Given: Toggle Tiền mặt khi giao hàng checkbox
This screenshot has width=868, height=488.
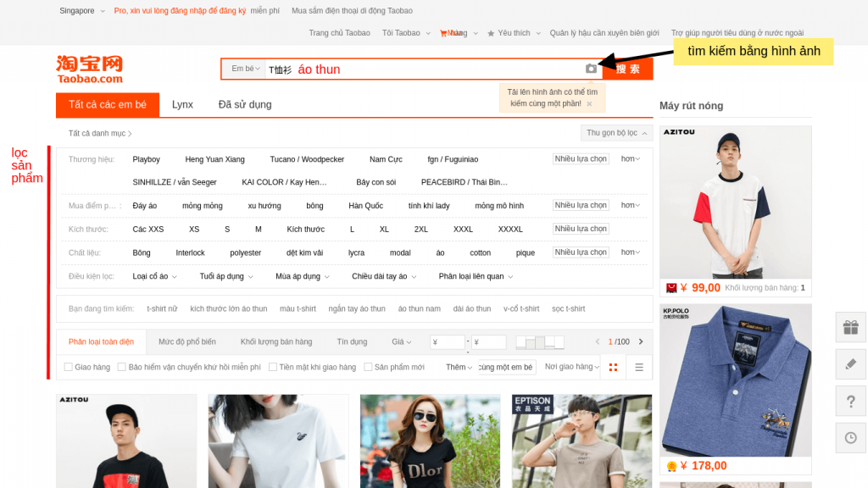Looking at the screenshot, I should tap(273, 367).
